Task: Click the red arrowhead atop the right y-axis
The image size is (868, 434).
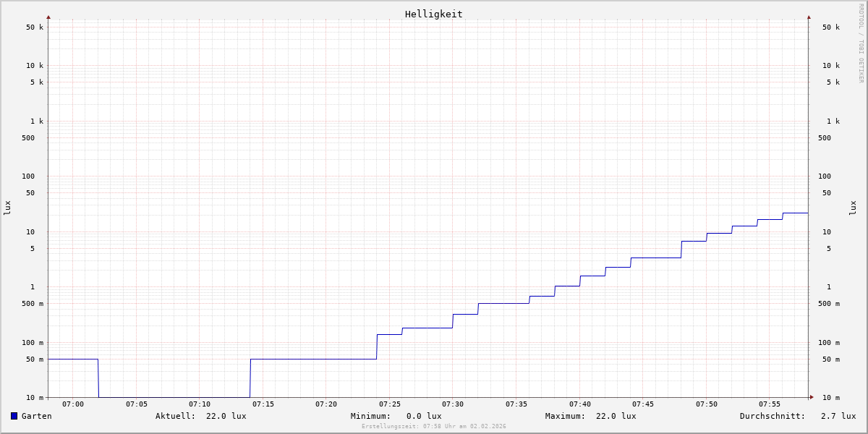Action: pos(809,17)
